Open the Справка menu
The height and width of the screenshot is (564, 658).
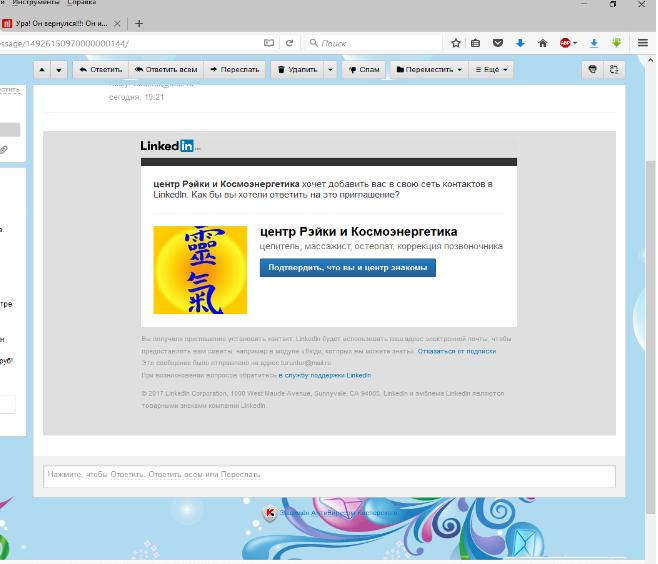click(82, 3)
